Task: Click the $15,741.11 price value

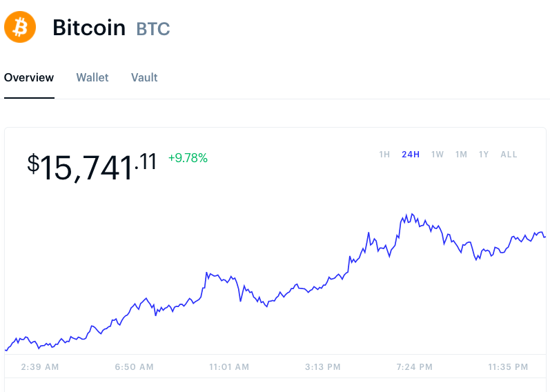Action: [x=92, y=167]
